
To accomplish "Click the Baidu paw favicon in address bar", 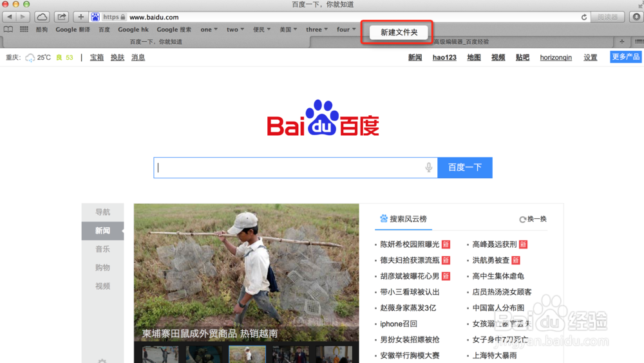I will (95, 17).
